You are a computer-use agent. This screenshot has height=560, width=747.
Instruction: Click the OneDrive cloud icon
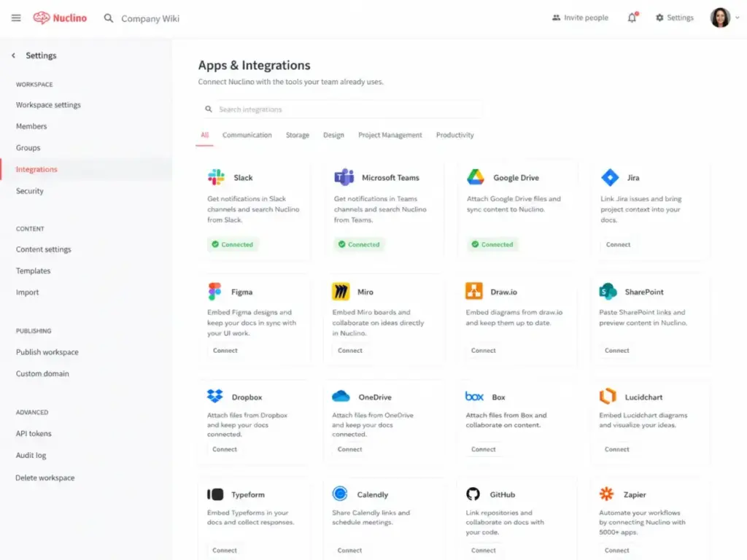(x=341, y=396)
